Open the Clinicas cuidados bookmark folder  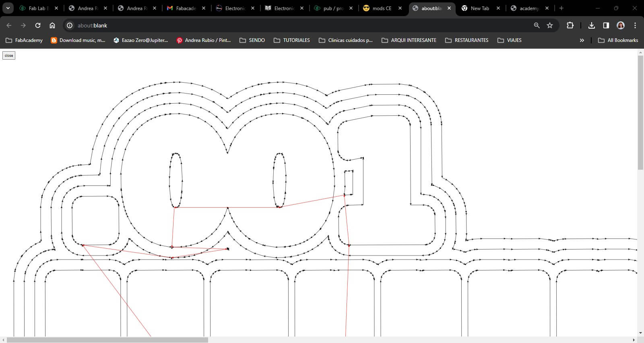coord(346,40)
